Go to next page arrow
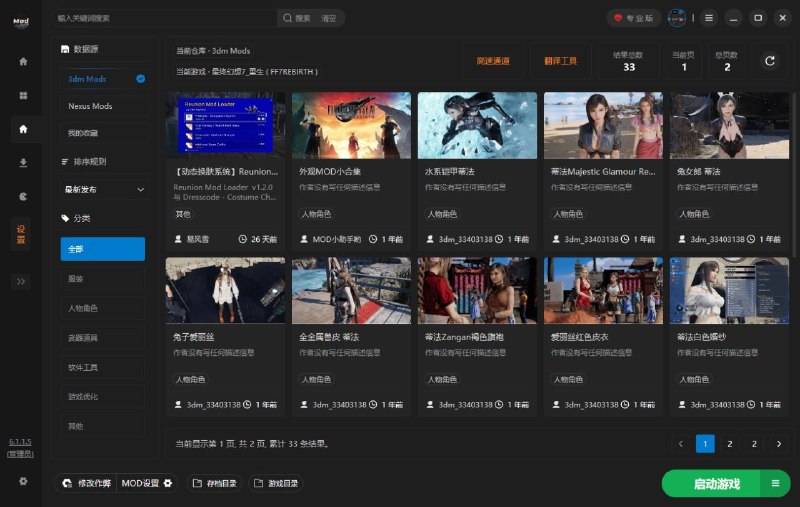 779,444
